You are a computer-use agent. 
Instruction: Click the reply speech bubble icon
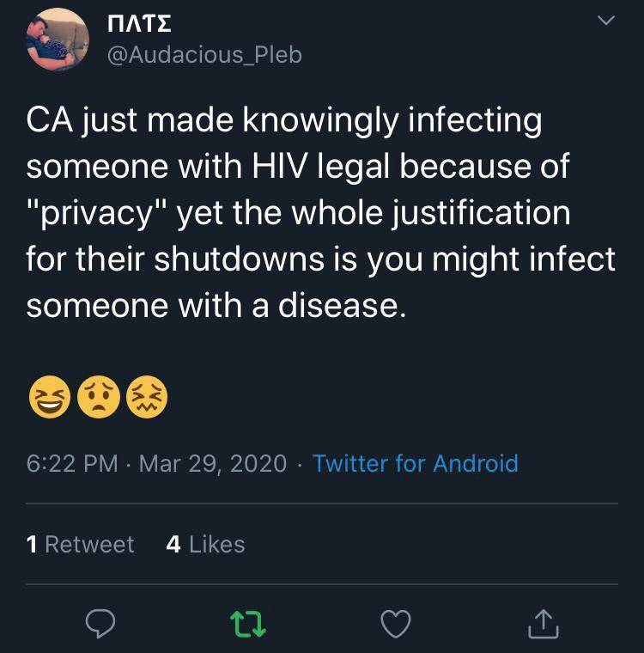[x=100, y=625]
